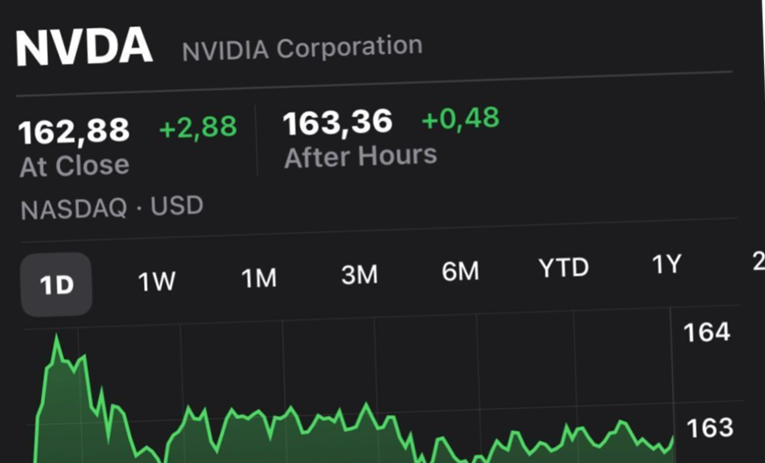765x463 pixels.
Task: Click the NVDA ticker symbol heading
Action: (84, 49)
